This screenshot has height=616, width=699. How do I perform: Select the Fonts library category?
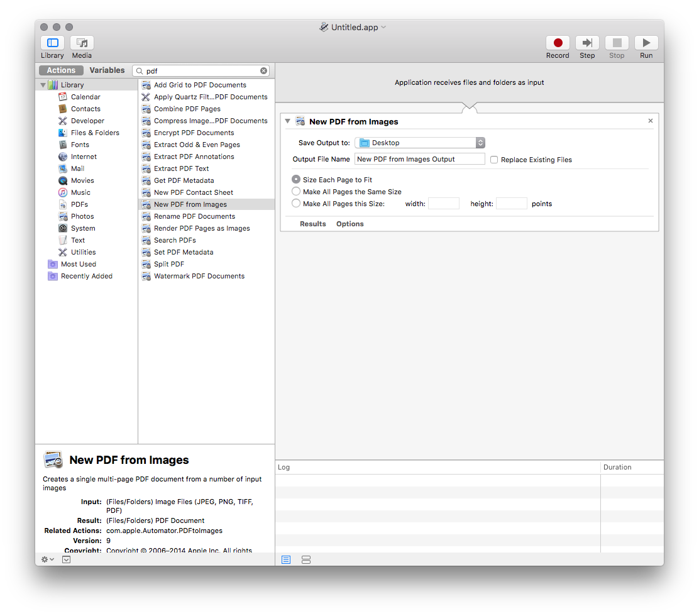[80, 145]
